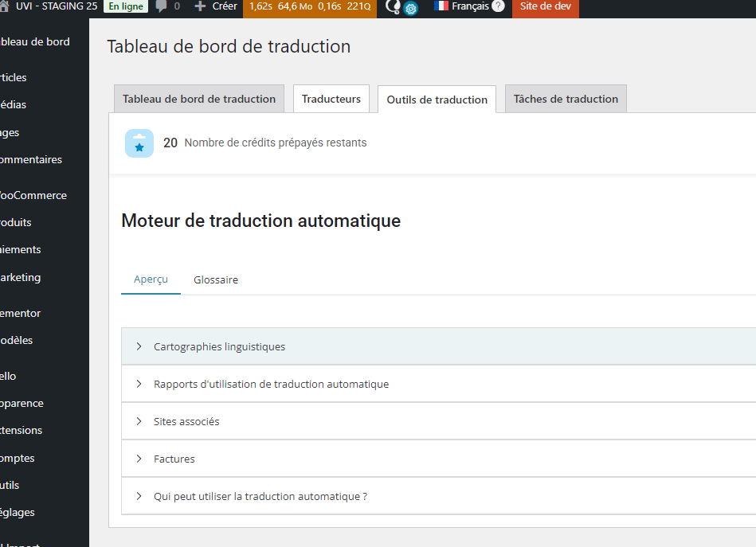This screenshot has width=756, height=547.
Task: Go to WooCommerce in the sidebar menu
Action: click(x=33, y=195)
